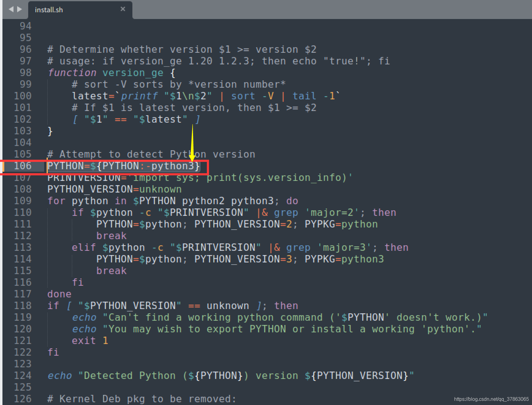Viewport: 532px width, 405px height.
Task: Click the 'for' keyword on line 109
Action: click(56, 201)
